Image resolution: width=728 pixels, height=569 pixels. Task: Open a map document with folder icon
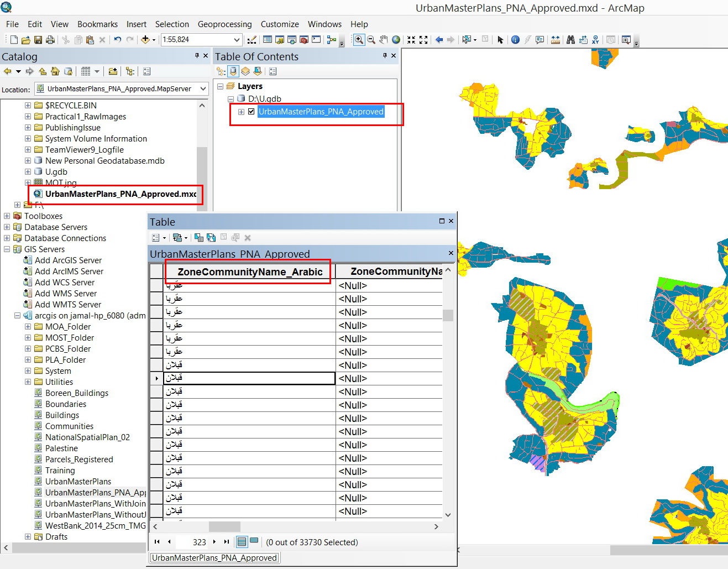26,40
